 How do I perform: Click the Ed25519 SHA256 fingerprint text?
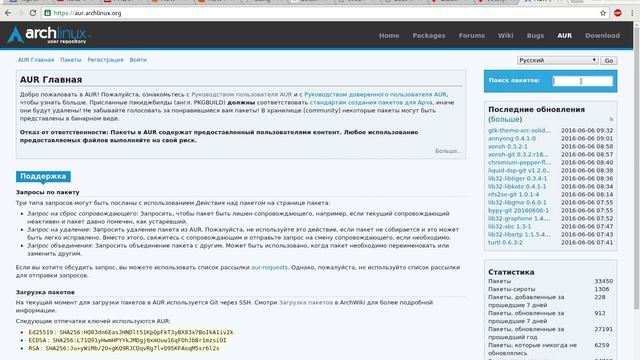(x=131, y=332)
